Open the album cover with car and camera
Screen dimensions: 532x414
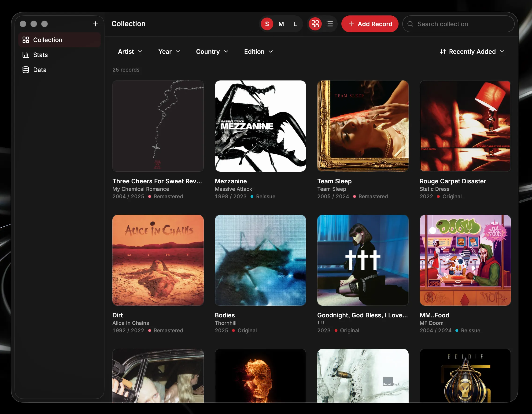tap(158, 376)
